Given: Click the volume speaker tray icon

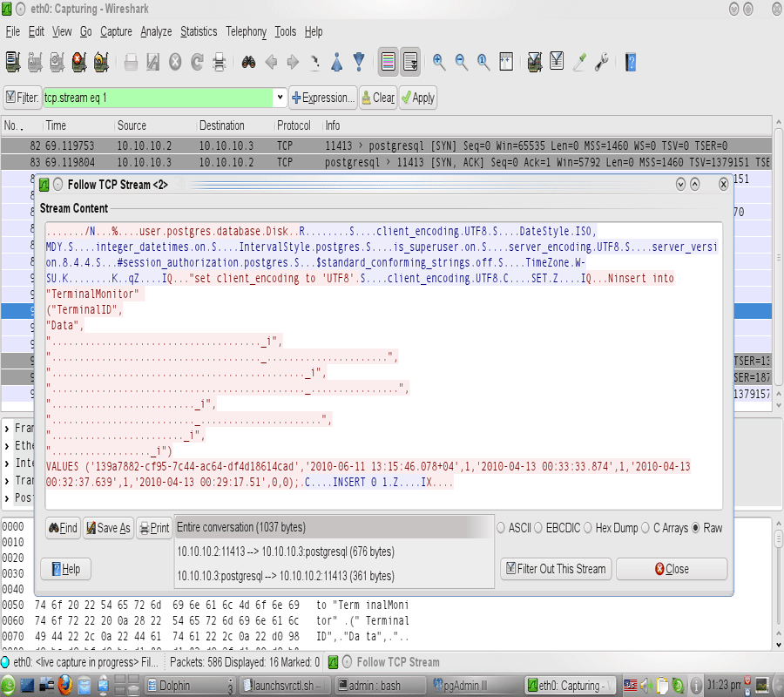Looking at the screenshot, I should click(x=645, y=685).
